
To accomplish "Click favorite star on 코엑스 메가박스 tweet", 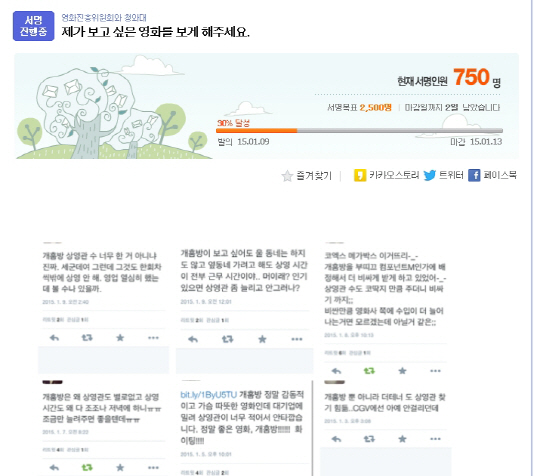I will click(402, 371).
